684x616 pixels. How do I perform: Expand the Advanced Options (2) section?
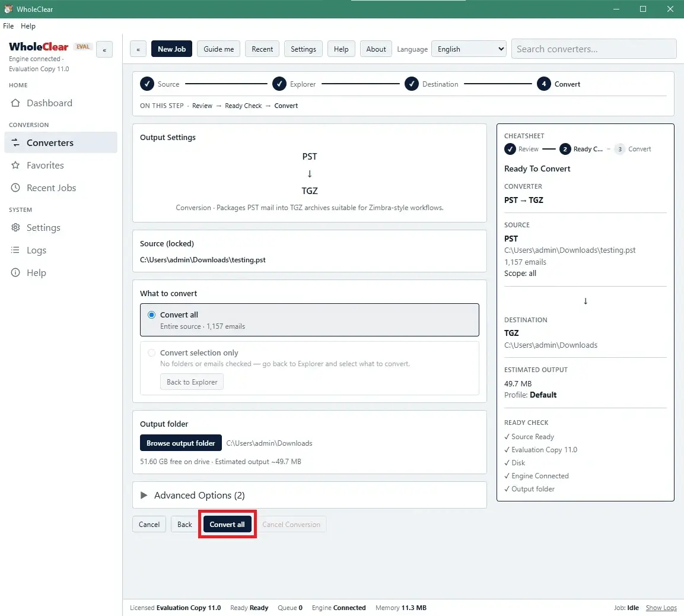pyautogui.click(x=310, y=495)
